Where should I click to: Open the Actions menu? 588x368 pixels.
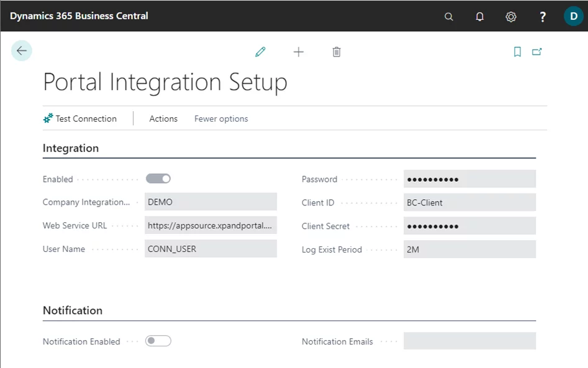[163, 119]
